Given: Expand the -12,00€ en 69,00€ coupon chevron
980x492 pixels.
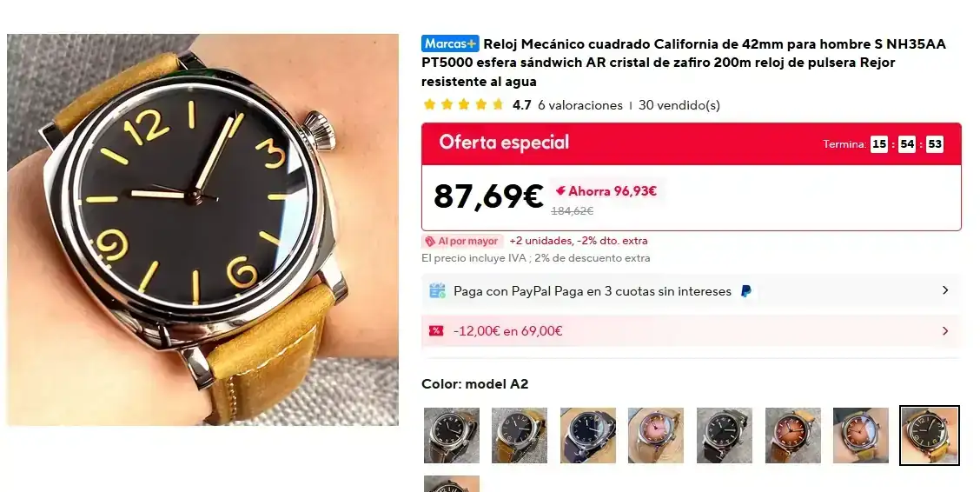Looking at the screenshot, I should [945, 330].
